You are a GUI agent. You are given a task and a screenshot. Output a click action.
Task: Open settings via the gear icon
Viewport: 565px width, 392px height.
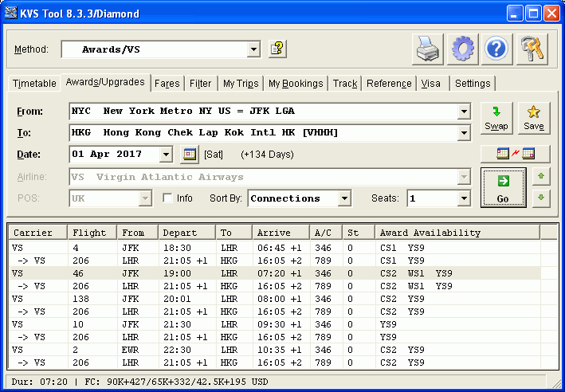point(463,49)
